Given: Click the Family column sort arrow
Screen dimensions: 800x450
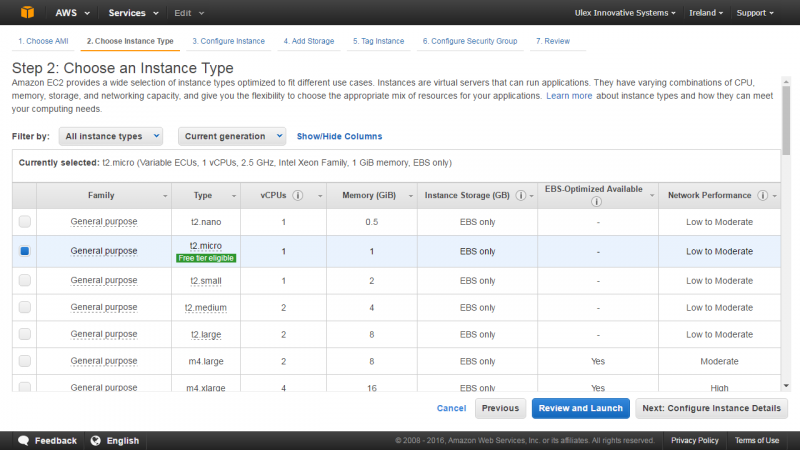Looking at the screenshot, I should coord(165,196).
